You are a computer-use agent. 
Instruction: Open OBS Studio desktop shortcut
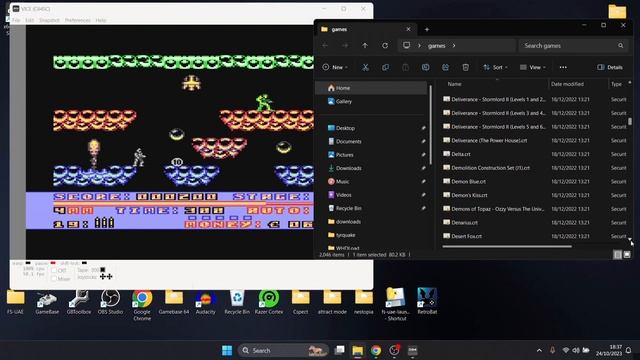pos(110,301)
